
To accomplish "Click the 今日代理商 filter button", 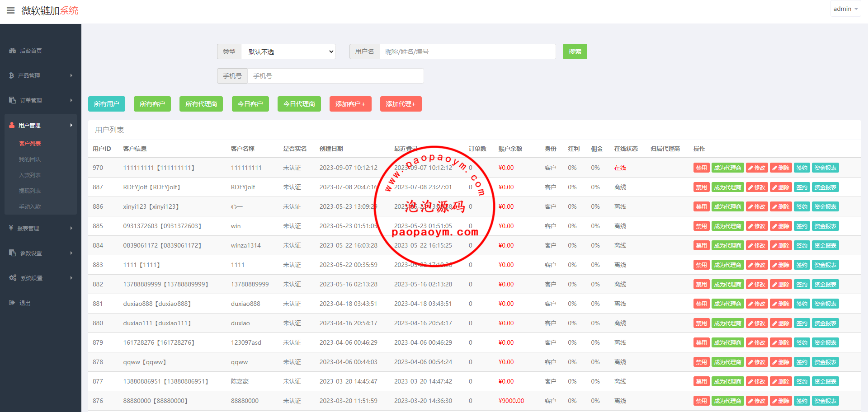I will 299,104.
